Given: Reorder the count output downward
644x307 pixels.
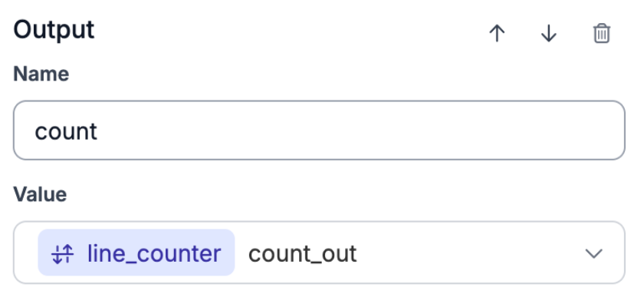Looking at the screenshot, I should point(548,34).
